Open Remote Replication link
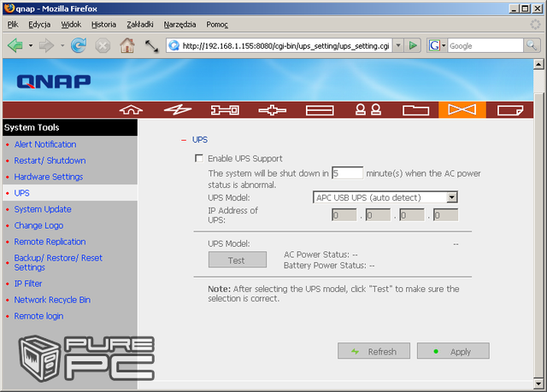The image size is (547, 392). coord(50,242)
